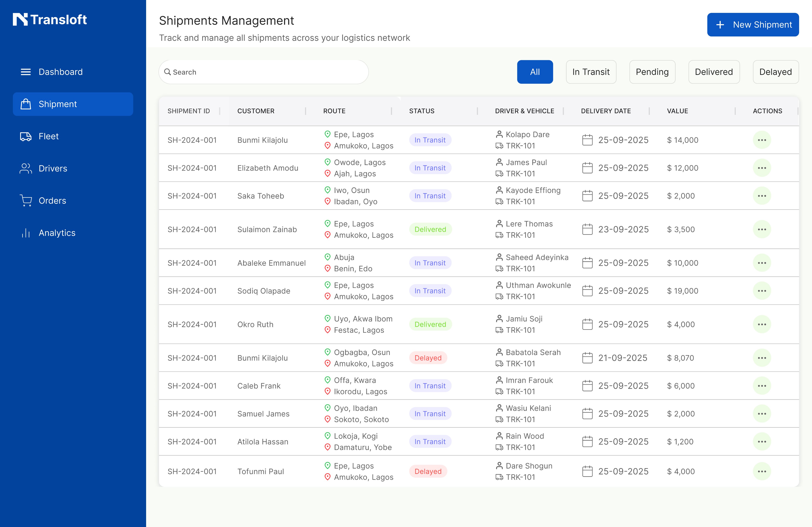
Task: Click the Search input field
Action: coord(266,72)
